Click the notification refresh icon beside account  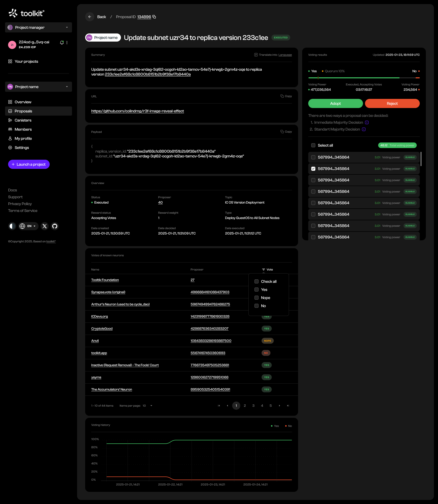coord(62,43)
